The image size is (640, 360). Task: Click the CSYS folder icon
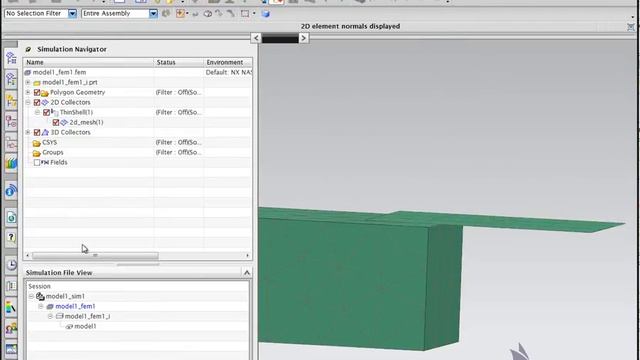point(36,142)
